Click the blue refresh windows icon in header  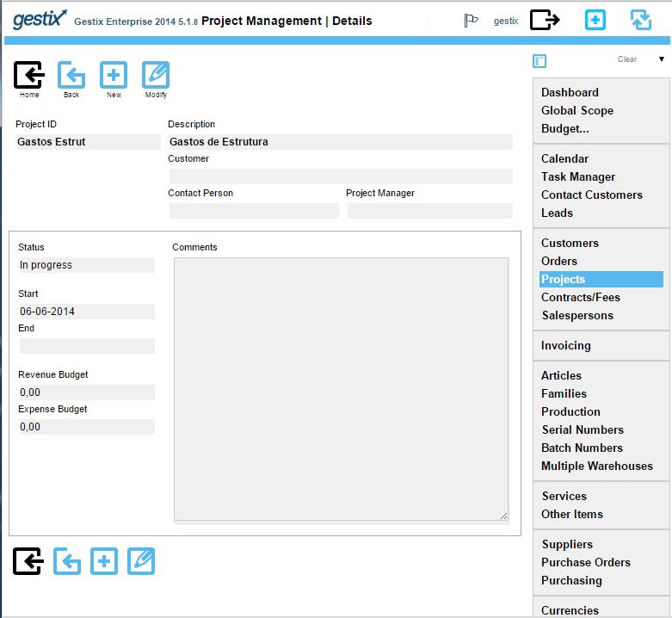(x=641, y=20)
